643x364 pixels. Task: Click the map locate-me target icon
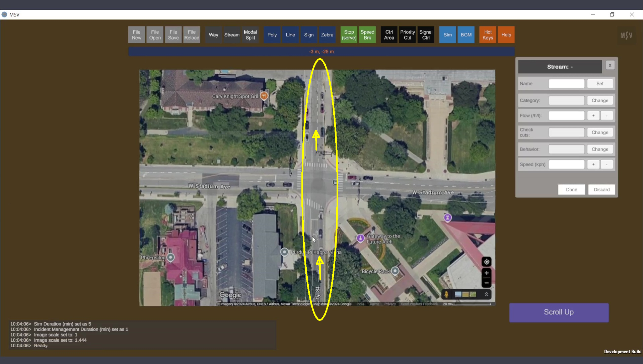click(486, 262)
